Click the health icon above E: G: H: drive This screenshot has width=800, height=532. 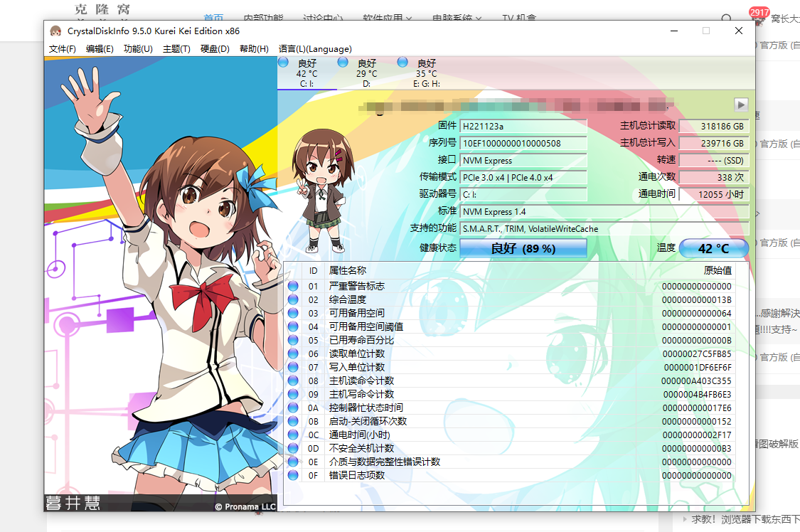[402, 62]
